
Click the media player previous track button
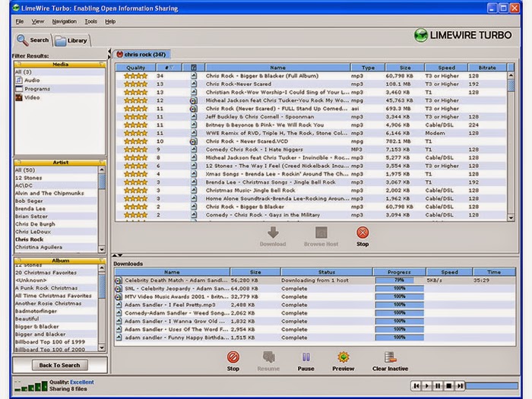[416, 386]
